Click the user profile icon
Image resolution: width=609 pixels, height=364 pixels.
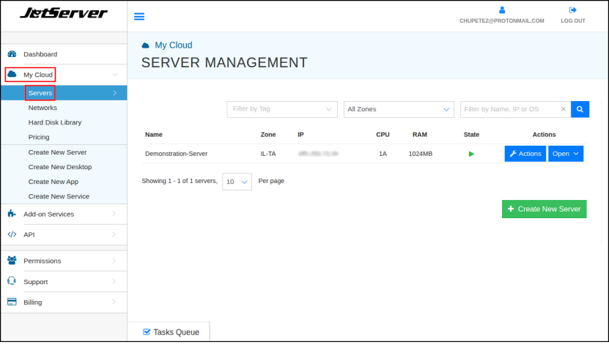tap(502, 10)
